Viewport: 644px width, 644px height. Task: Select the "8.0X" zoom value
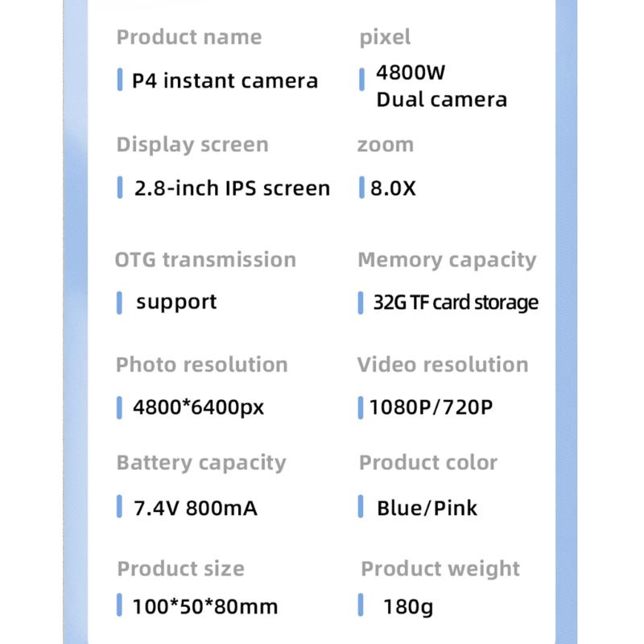[x=393, y=188]
